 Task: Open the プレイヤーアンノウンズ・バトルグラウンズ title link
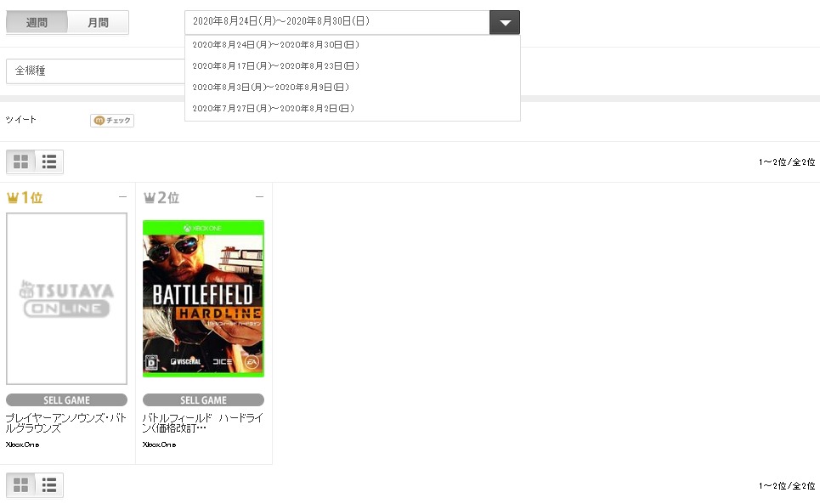coord(66,423)
